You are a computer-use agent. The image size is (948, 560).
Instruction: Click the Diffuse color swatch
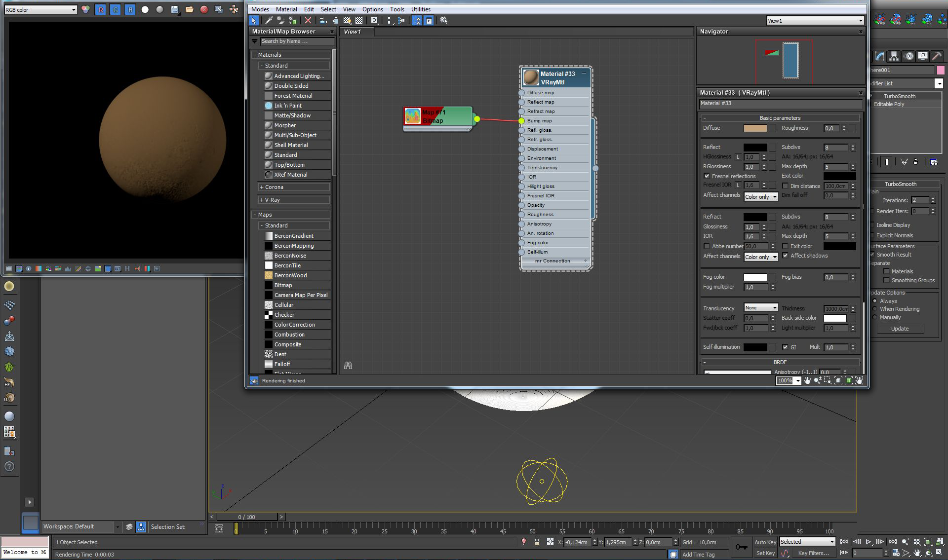pyautogui.click(x=755, y=128)
